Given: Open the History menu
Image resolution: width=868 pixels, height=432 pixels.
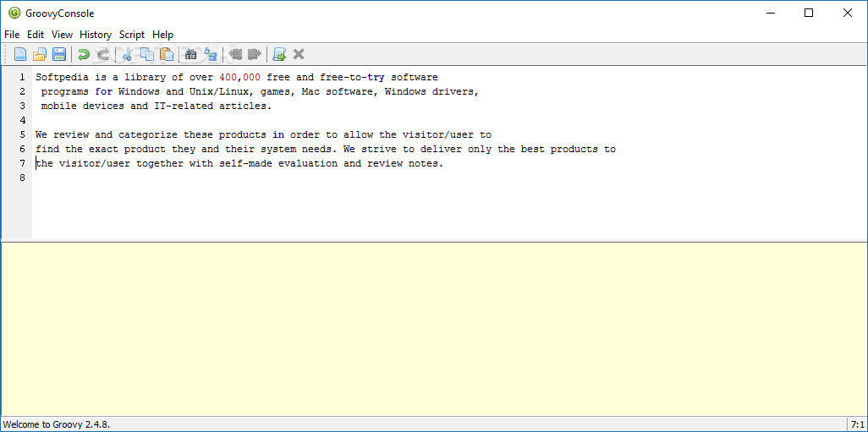Looking at the screenshot, I should tap(96, 35).
